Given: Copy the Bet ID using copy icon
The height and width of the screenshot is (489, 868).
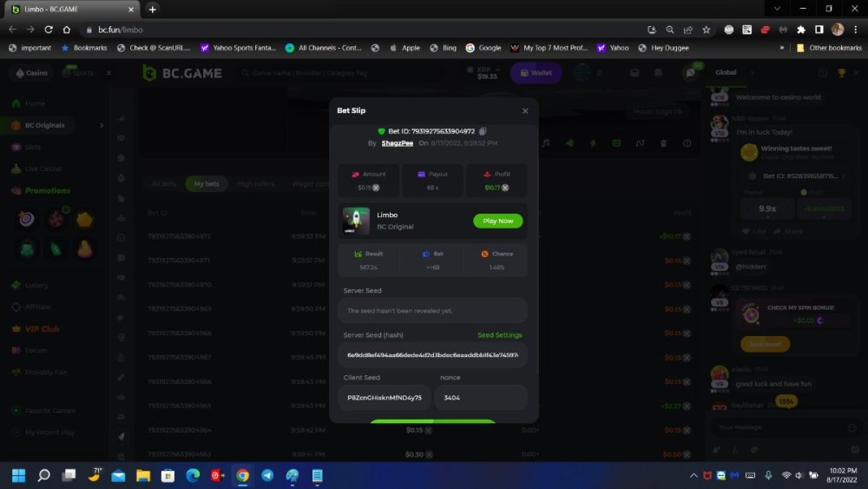Looking at the screenshot, I should pos(483,131).
